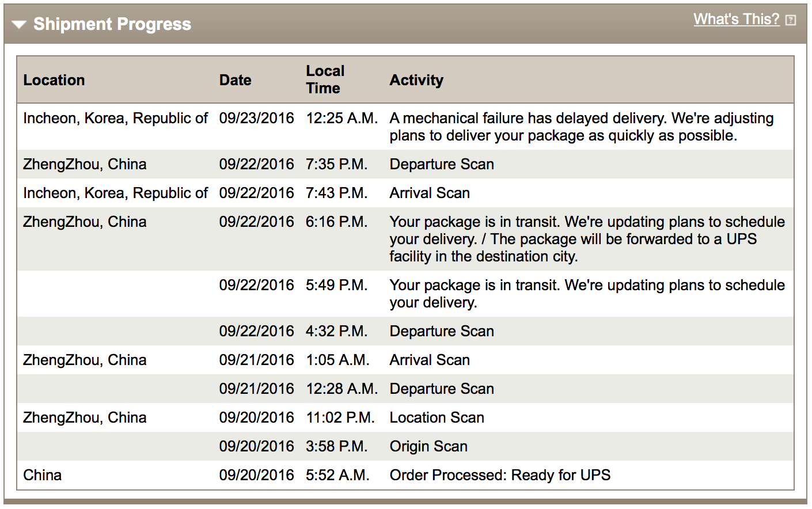Click the Incheon 09/23/2016 location cell
Screen dimensions: 812x509
pyautogui.click(x=115, y=118)
